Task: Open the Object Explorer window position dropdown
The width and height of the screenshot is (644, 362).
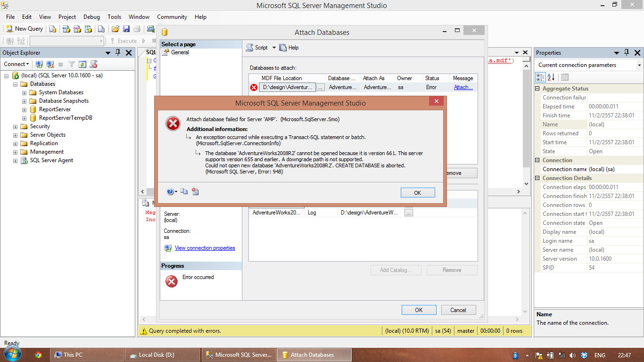Action: click(108, 53)
